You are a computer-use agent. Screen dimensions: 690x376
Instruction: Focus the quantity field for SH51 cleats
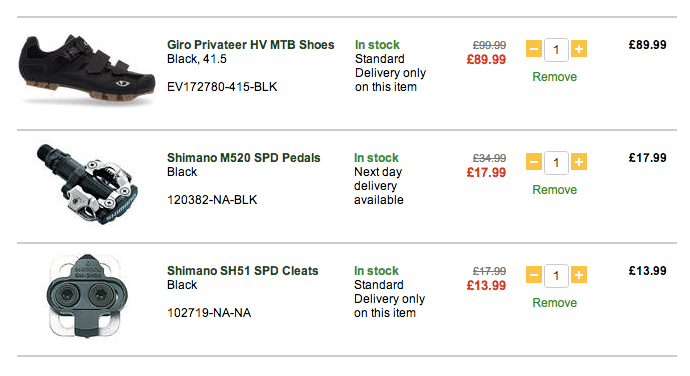pos(556,276)
